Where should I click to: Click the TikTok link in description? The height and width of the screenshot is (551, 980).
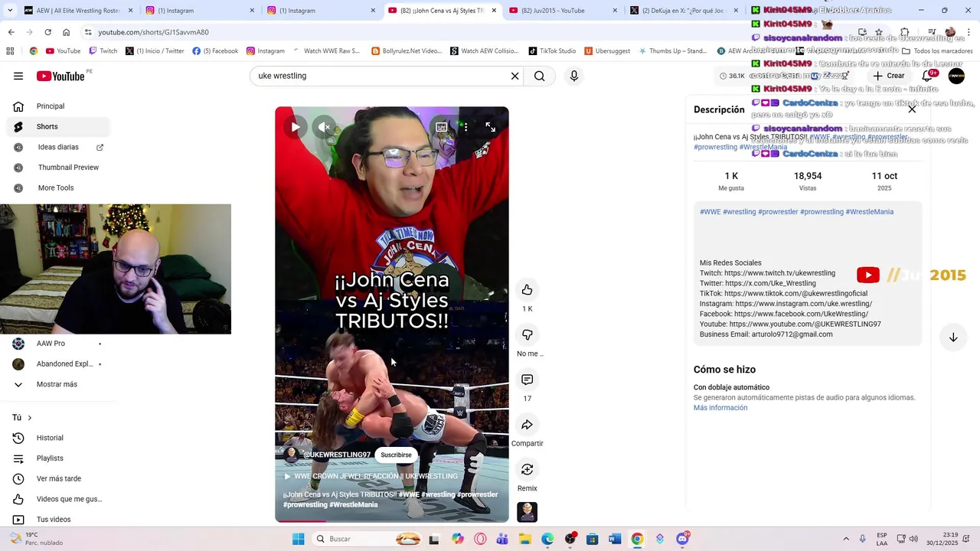pos(795,294)
